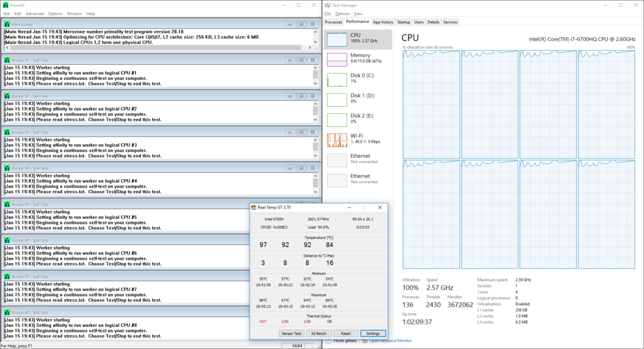Click the Worker #8 Self-Test window icon
The image size is (644, 349).
(x=7, y=313)
